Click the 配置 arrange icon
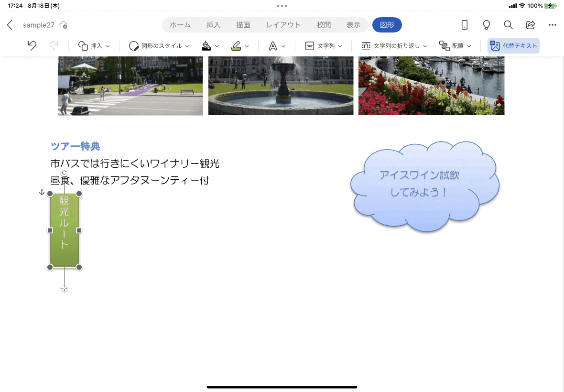The width and height of the screenshot is (564, 392). pyautogui.click(x=444, y=46)
